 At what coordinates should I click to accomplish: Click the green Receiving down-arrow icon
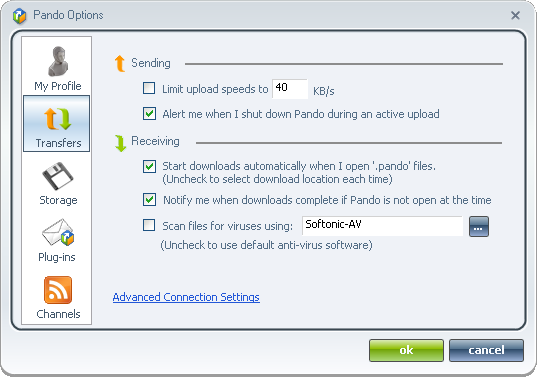[120, 143]
